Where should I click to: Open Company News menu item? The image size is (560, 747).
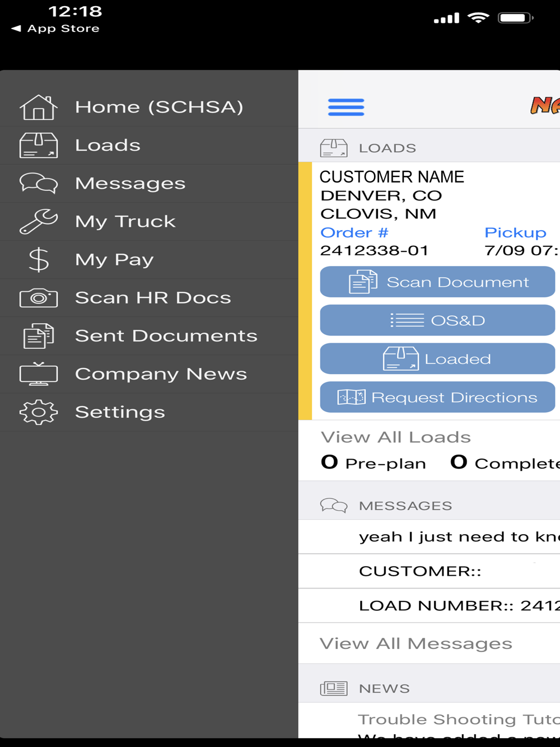point(149,374)
